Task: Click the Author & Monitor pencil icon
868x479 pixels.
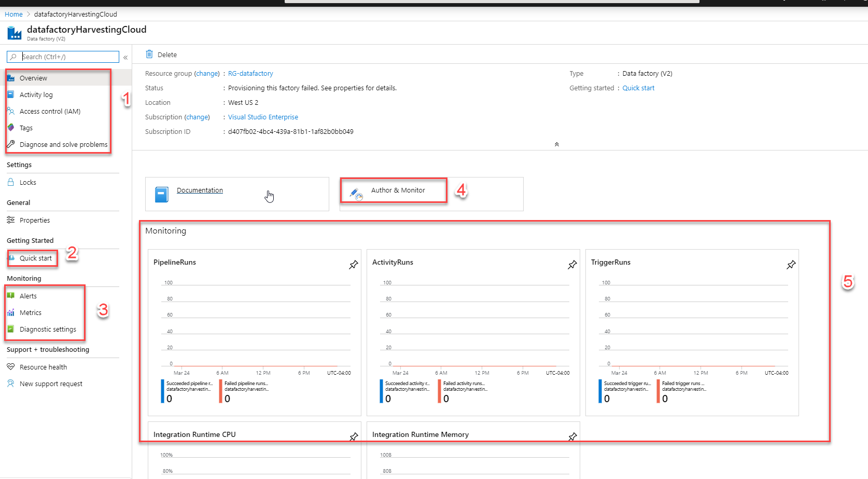Action: pos(356,194)
